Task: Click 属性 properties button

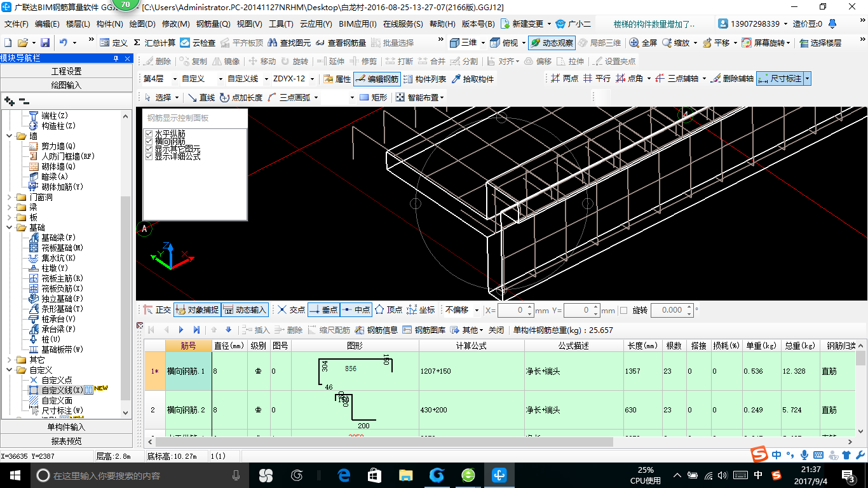Action: [337, 79]
